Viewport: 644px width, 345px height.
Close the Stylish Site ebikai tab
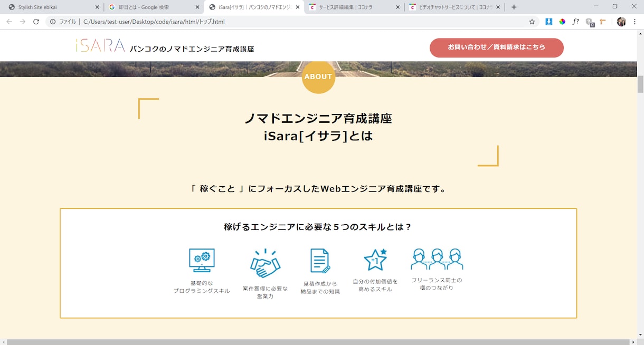pos(97,7)
